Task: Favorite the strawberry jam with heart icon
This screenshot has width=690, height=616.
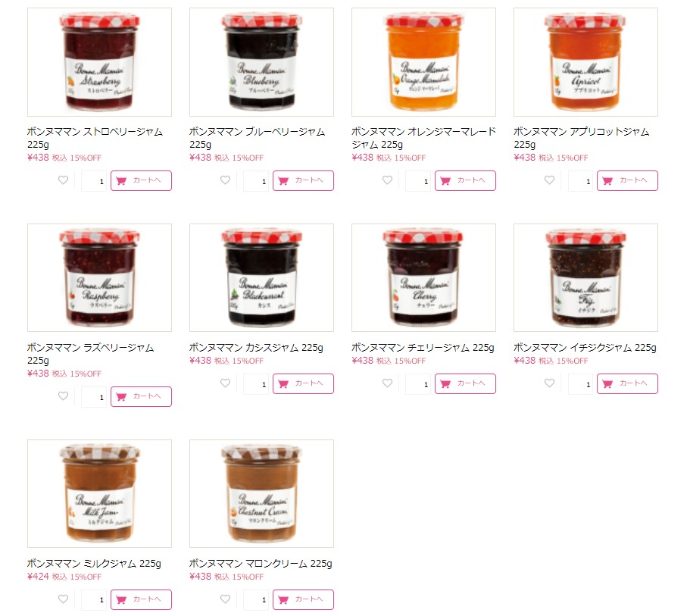Action: (x=64, y=180)
